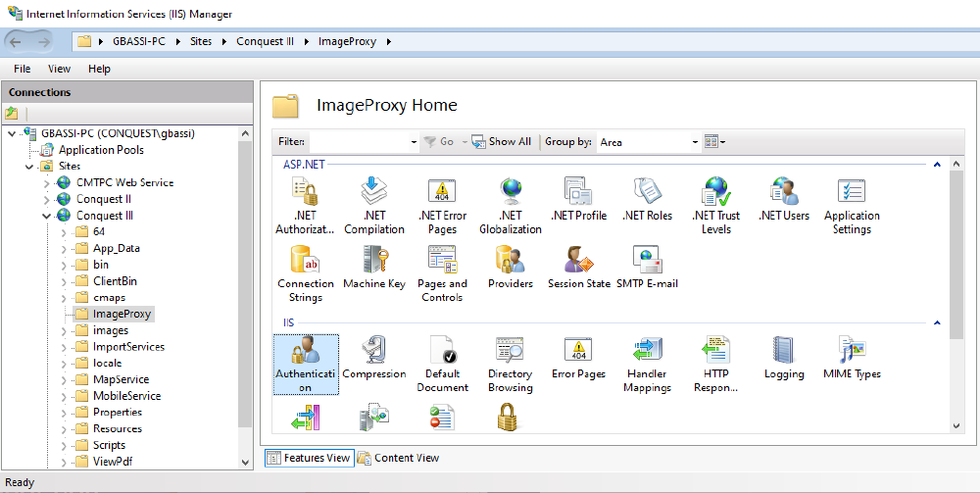Viewport: 980px width, 493px height.
Task: Select the MobileService folder
Action: [x=119, y=396]
